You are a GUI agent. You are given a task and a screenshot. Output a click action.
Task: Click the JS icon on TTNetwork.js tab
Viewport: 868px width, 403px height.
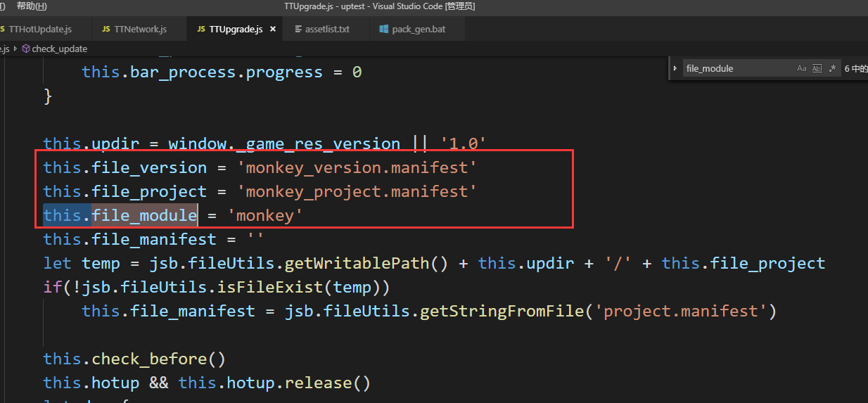coord(106,30)
